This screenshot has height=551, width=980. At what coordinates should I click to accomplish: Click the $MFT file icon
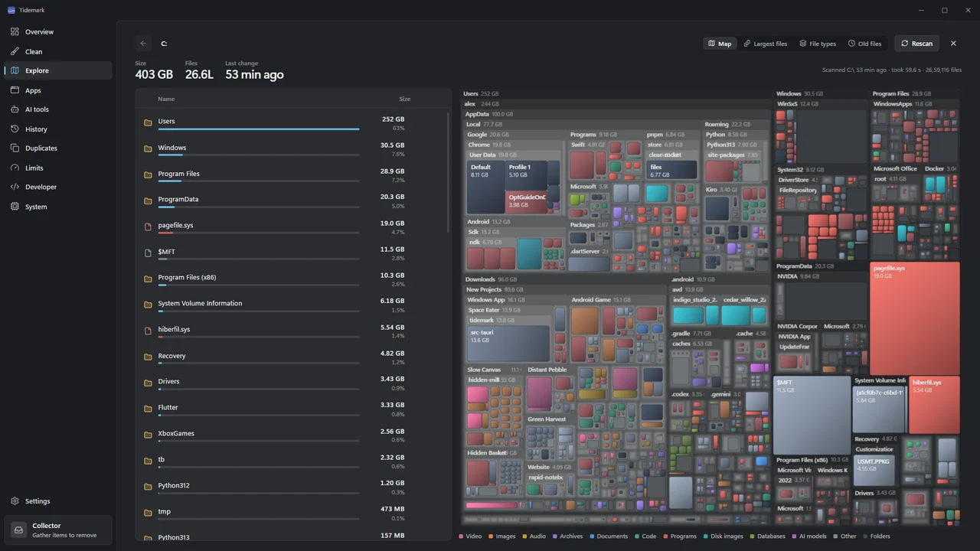(149, 253)
